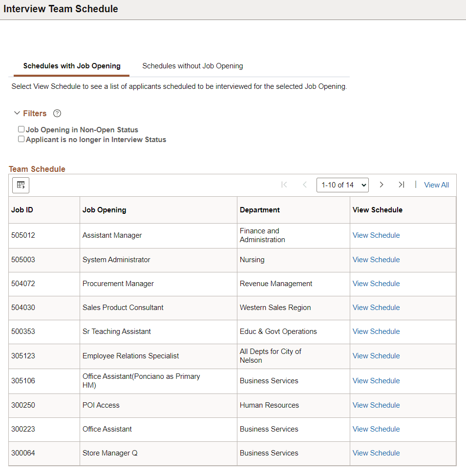Jump to last page arrow icon
Image resolution: width=466 pixels, height=476 pixels.
402,185
